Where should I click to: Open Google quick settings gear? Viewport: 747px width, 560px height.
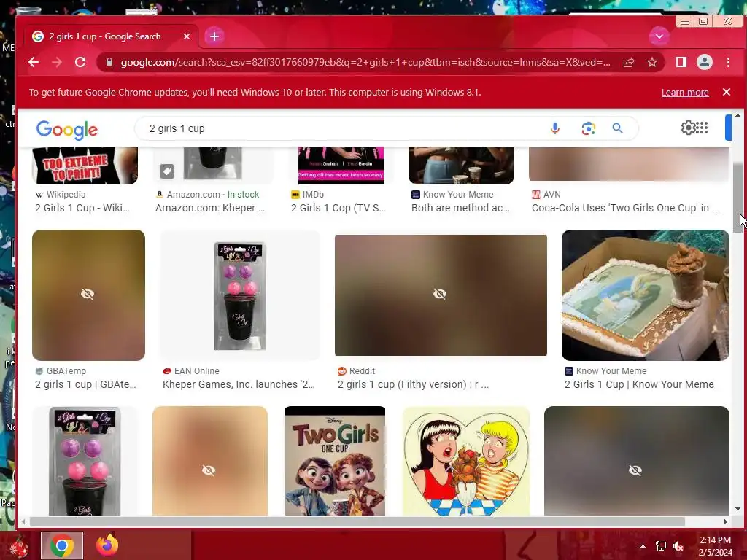[x=689, y=128]
